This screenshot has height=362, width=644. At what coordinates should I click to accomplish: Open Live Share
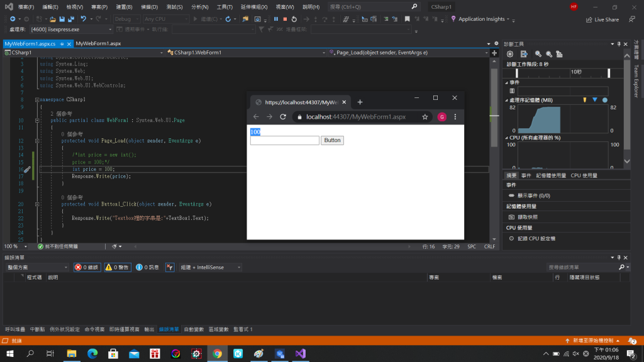coord(602,19)
